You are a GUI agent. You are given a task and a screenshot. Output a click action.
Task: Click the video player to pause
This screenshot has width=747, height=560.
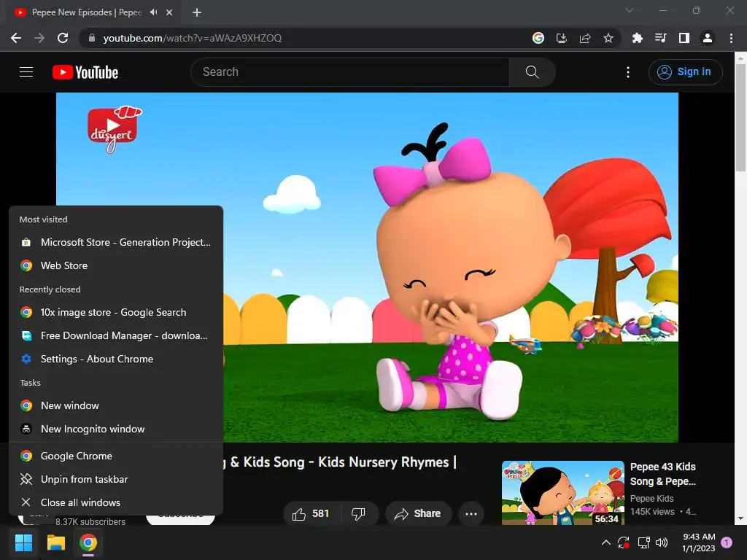pos(367,267)
